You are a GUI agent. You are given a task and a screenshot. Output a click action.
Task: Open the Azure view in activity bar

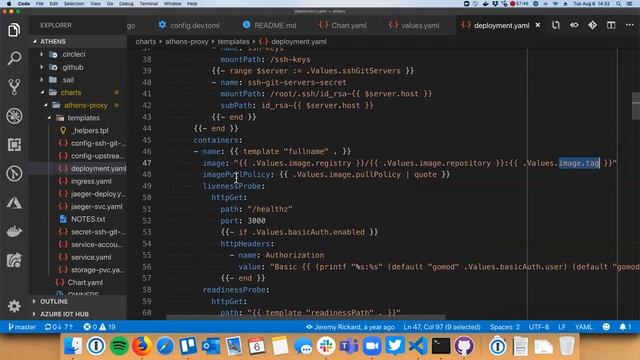pos(14,203)
